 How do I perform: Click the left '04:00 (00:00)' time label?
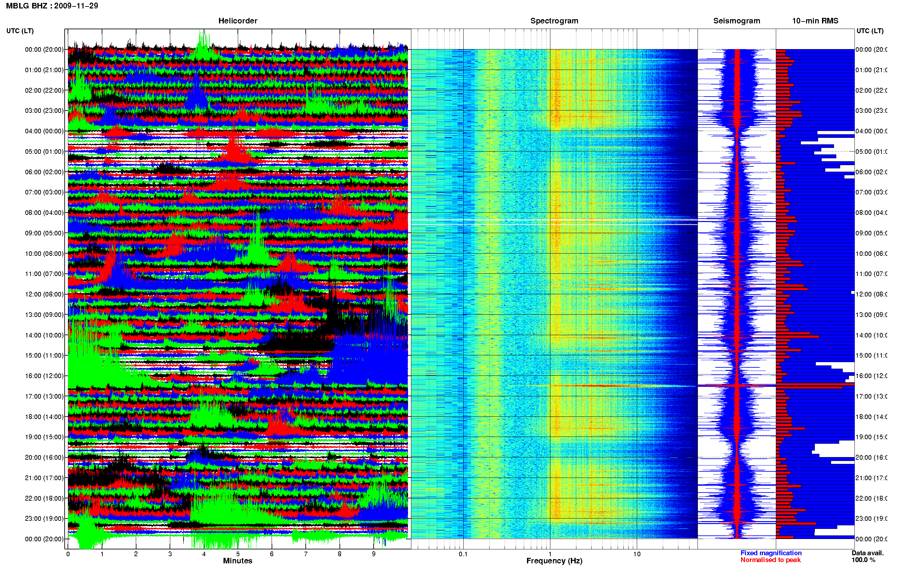44,131
